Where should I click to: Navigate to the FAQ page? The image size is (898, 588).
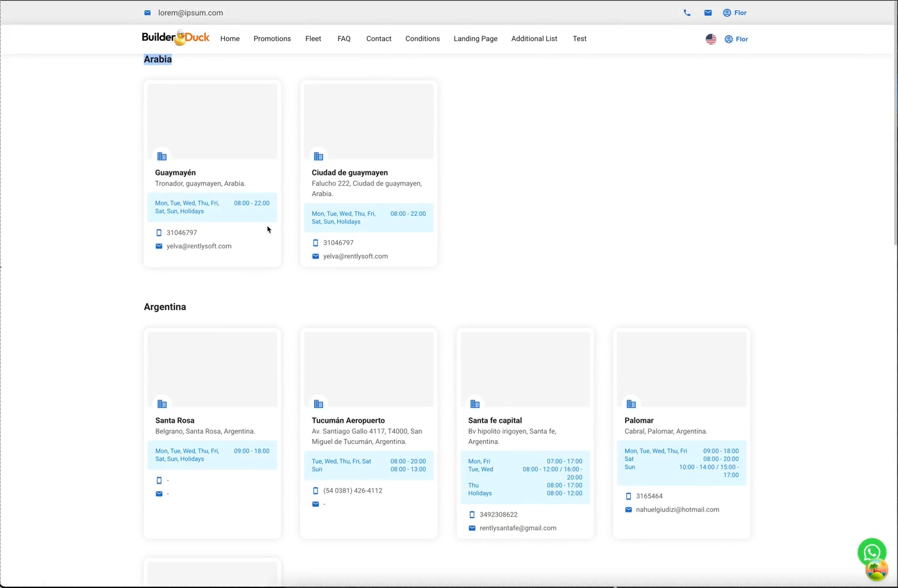coord(344,39)
